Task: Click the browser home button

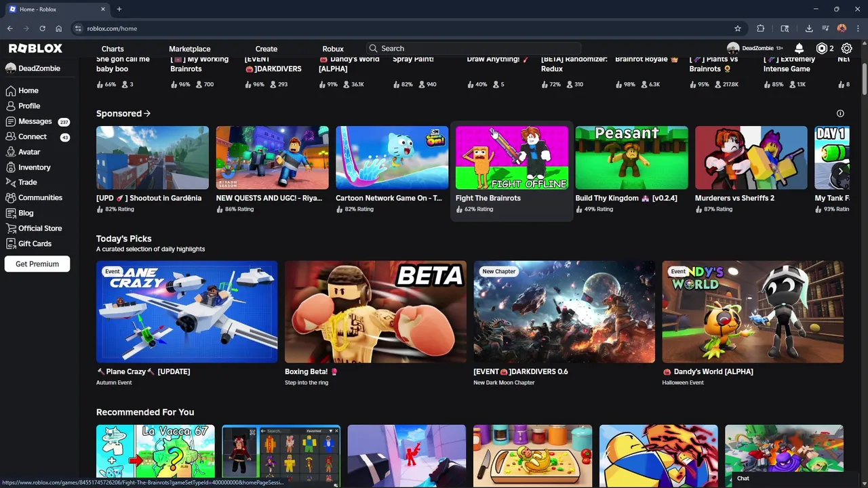Action: 58,28
